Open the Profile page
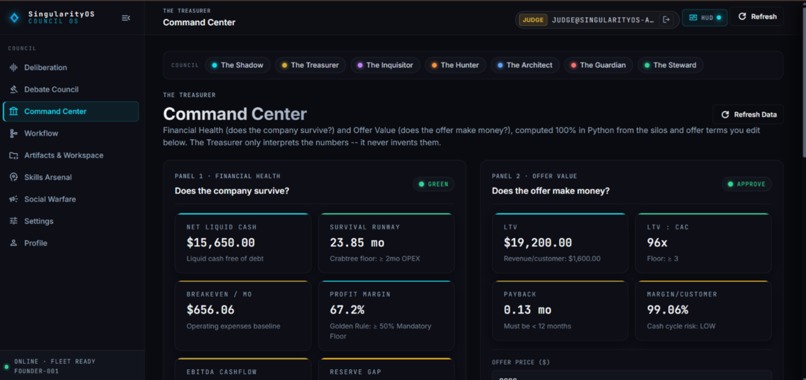This screenshot has width=806, height=380. click(71, 243)
